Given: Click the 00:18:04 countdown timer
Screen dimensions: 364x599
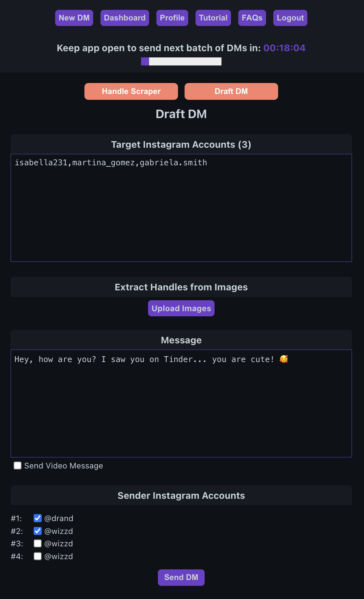Looking at the screenshot, I should coord(284,48).
